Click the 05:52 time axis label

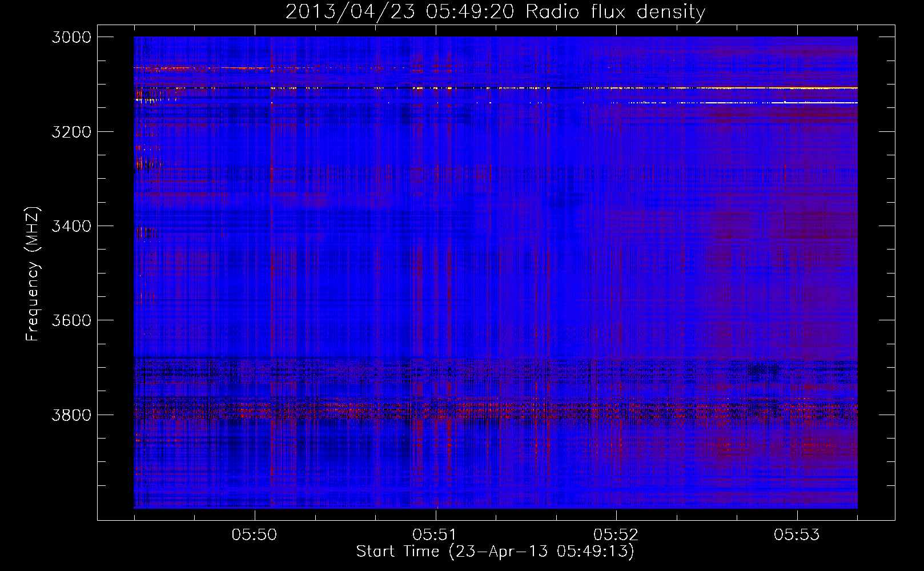click(x=616, y=534)
